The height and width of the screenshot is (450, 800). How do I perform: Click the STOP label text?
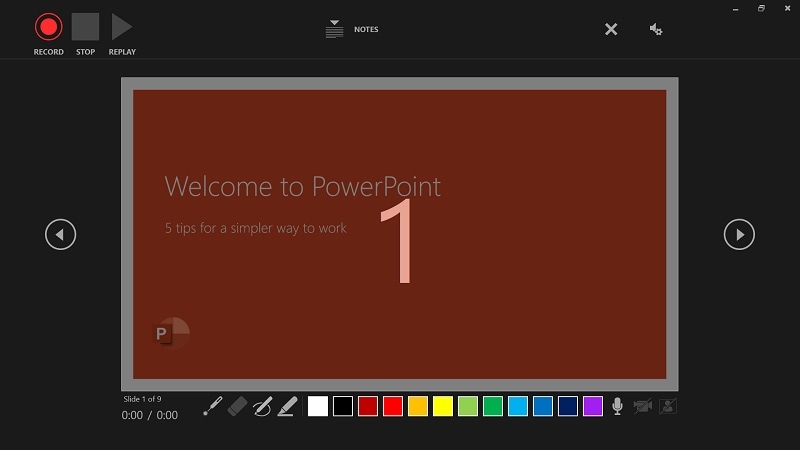(85, 52)
